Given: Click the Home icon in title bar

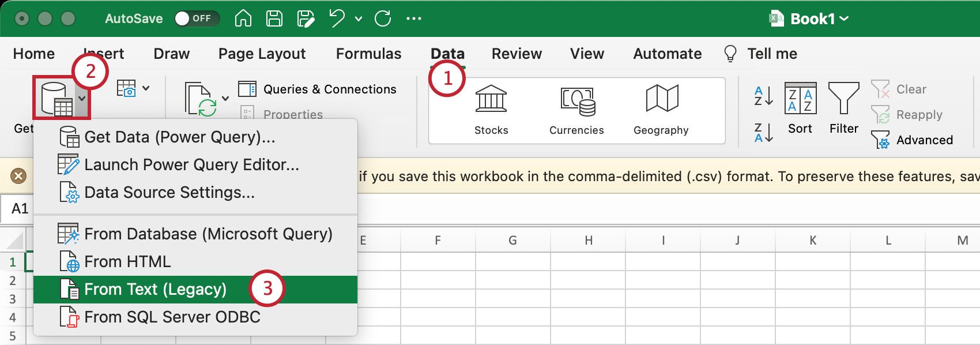Looking at the screenshot, I should click(243, 18).
